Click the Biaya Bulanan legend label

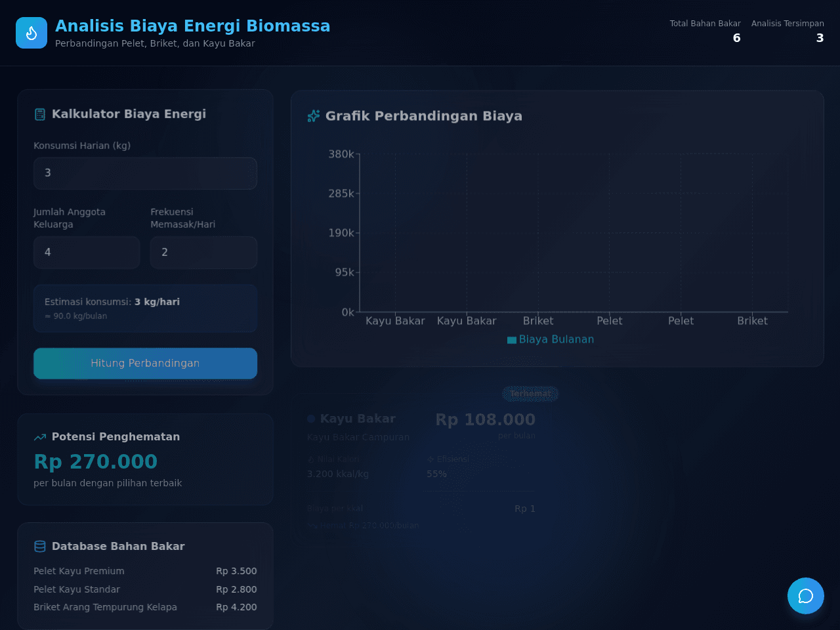tap(556, 339)
